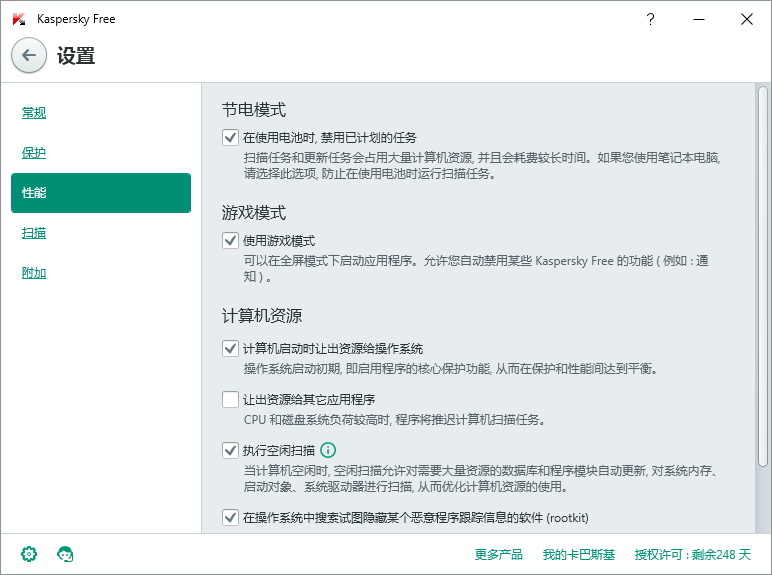Click the 设置 page title
The width and height of the screenshot is (772, 575).
coord(76,56)
